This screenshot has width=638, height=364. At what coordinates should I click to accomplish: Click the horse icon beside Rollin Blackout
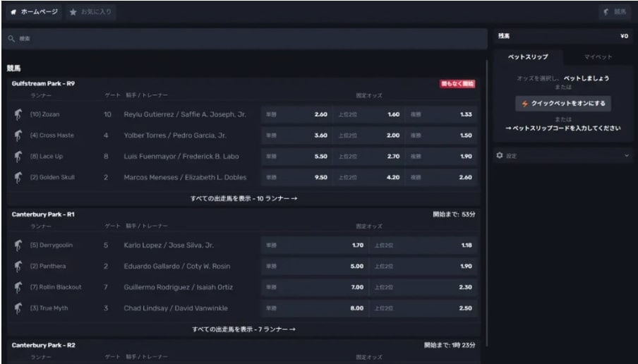point(18,287)
